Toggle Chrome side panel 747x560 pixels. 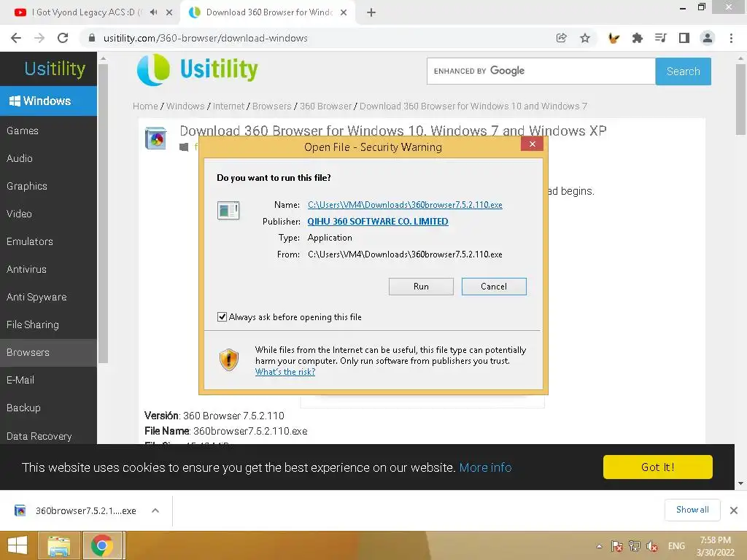pyautogui.click(x=684, y=38)
